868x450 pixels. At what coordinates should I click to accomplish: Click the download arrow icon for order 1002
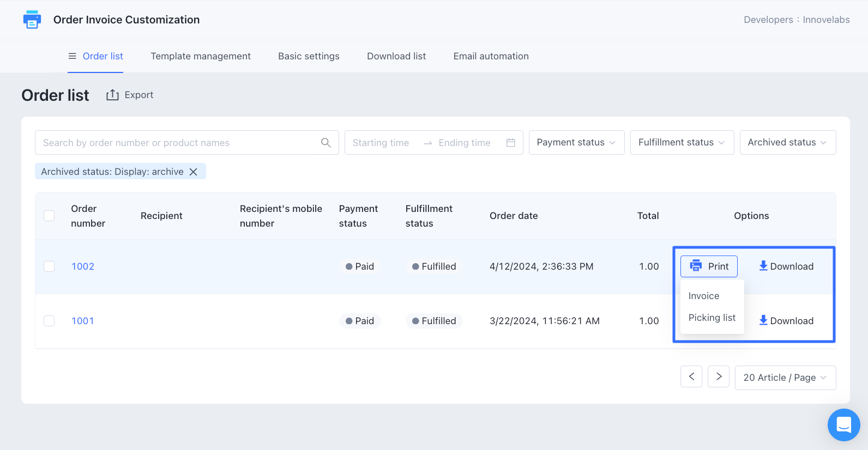(763, 266)
